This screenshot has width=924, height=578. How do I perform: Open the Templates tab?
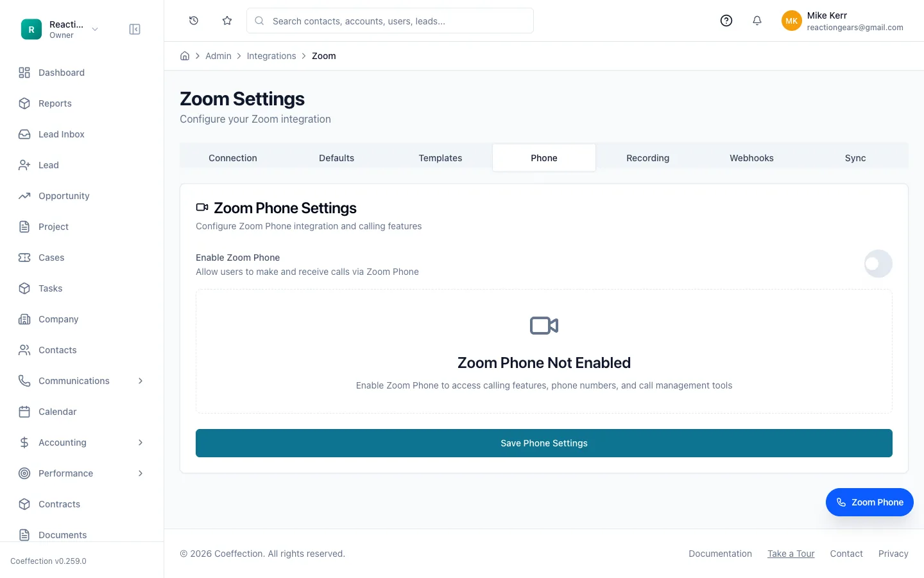440,158
